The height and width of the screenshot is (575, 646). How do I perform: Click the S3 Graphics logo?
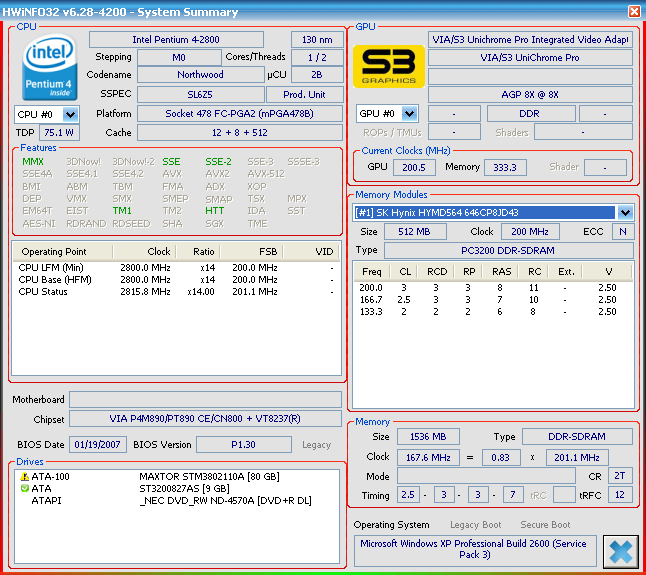point(389,65)
